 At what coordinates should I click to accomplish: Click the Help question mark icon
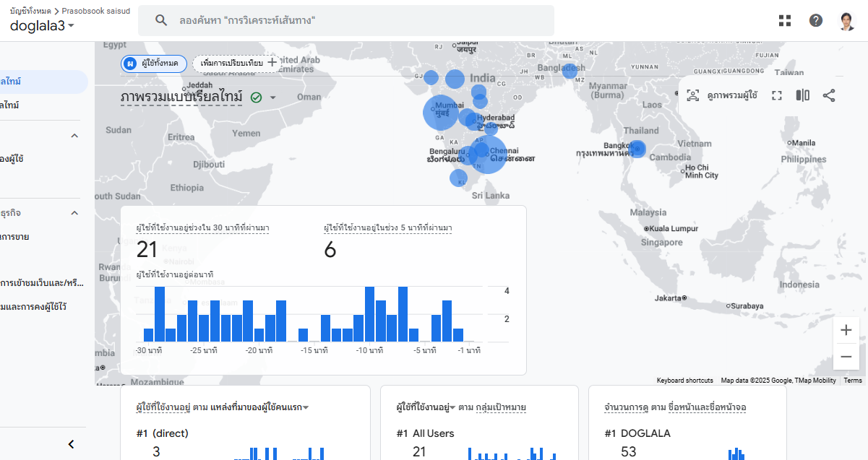[816, 20]
